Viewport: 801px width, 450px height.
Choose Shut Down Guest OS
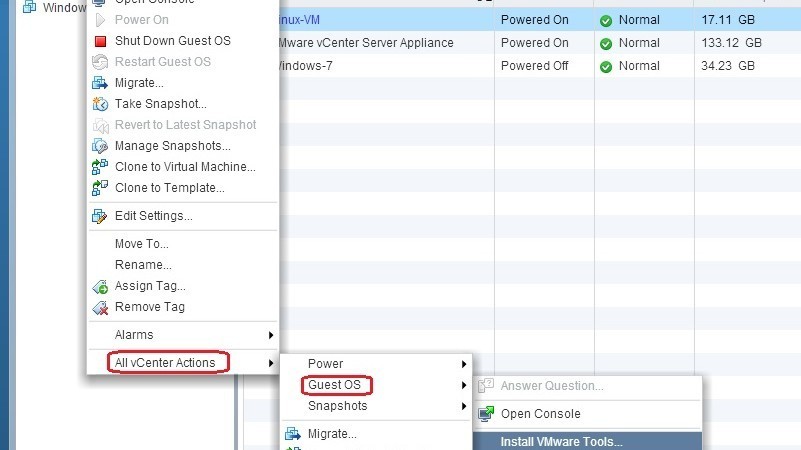tap(173, 41)
